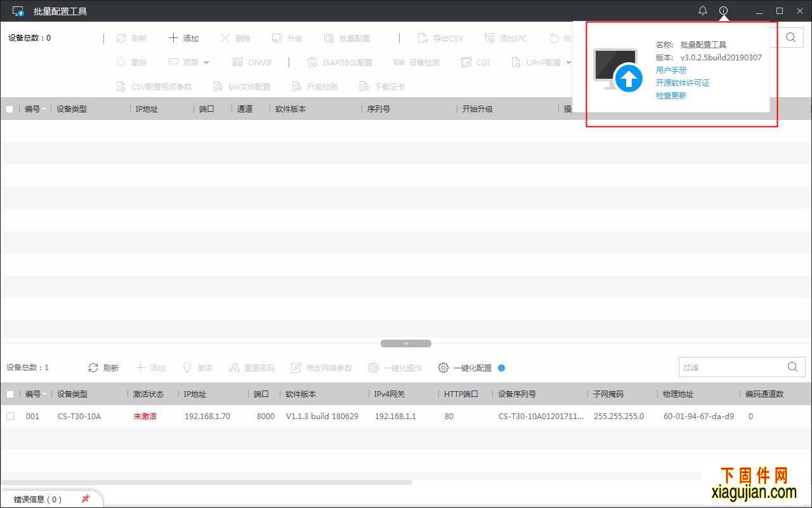Viewport: 812px width, 508px height.
Task: Click 下载证书 download certificate
Action: pyautogui.click(x=382, y=86)
